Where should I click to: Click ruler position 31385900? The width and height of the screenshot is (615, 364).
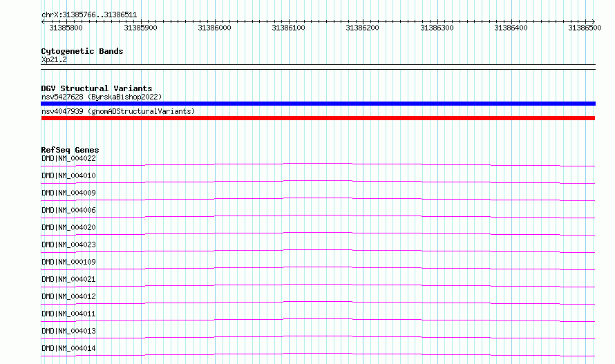[140, 28]
